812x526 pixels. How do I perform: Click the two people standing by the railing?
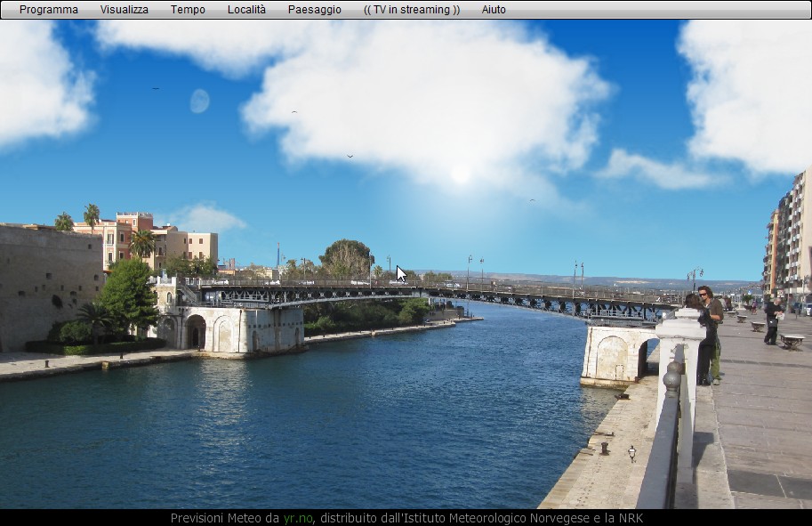click(x=707, y=334)
